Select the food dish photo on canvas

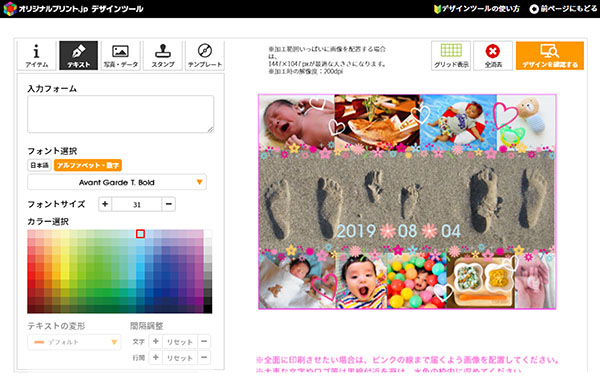[377, 122]
